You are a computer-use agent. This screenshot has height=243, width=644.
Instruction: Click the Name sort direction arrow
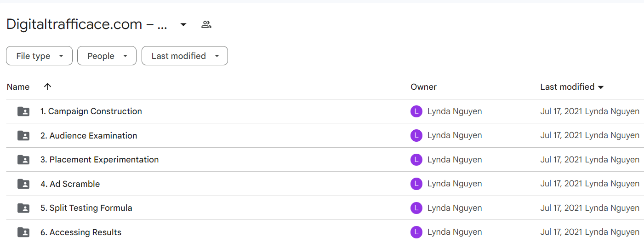(47, 87)
